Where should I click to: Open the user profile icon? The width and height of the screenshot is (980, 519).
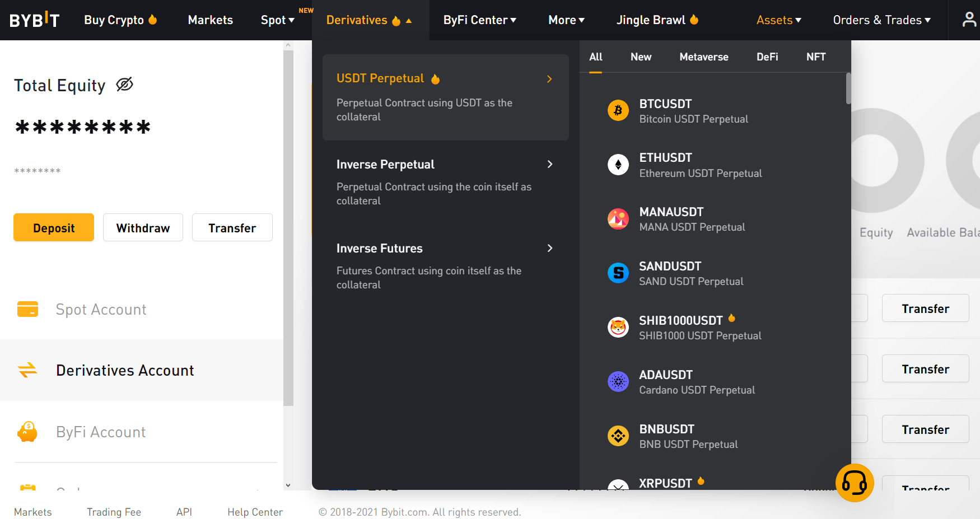[x=969, y=20]
